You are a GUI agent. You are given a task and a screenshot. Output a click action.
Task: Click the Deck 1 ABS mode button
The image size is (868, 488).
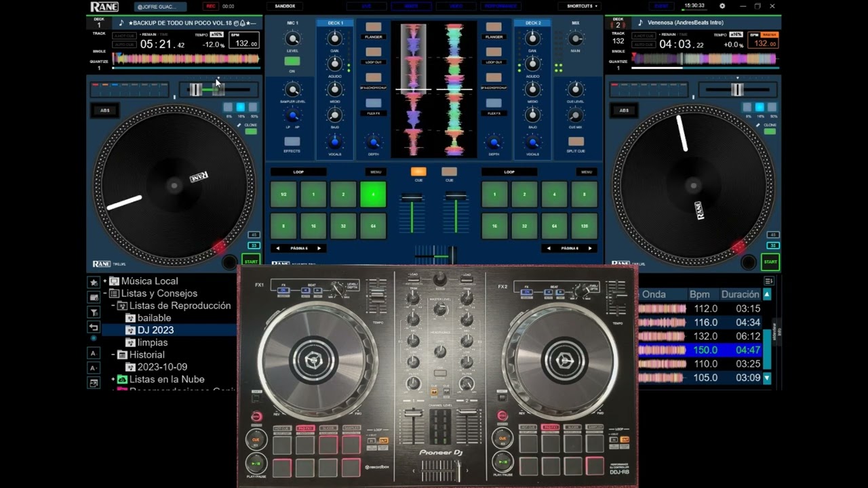[x=105, y=110]
